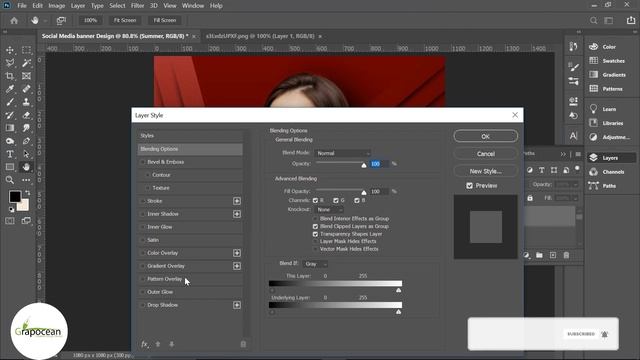640x360 pixels.
Task: Click the Share icon at top right
Action: (631, 20)
